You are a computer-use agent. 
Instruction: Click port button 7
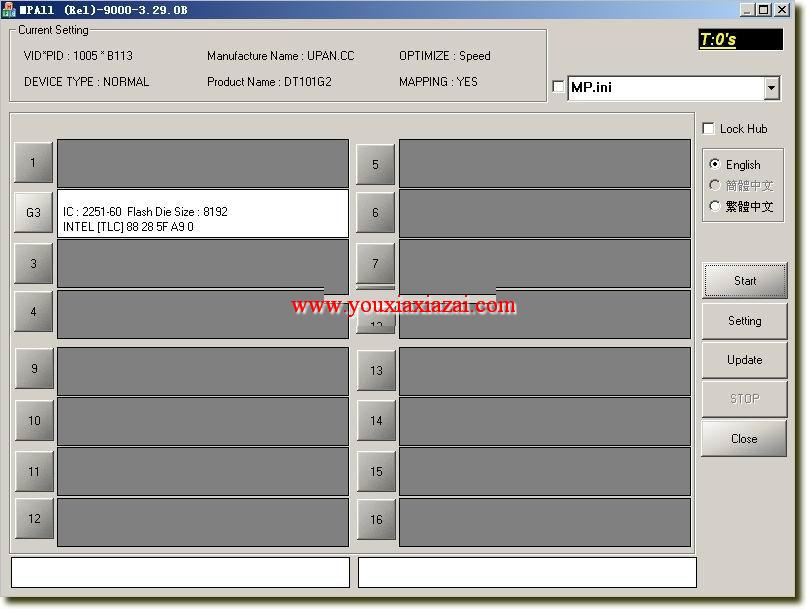[x=376, y=264]
